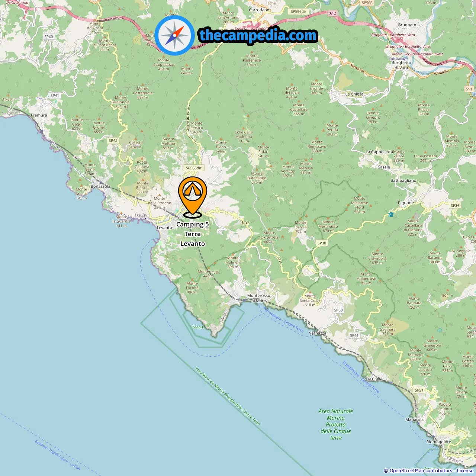
Task: Click the SP566dir road shield near Levanto
Action: (x=194, y=168)
